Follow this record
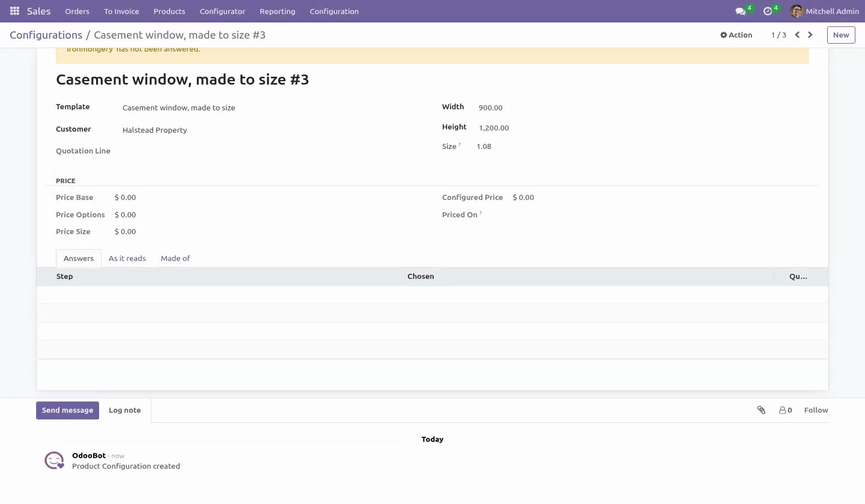This screenshot has width=865, height=504. tap(816, 410)
